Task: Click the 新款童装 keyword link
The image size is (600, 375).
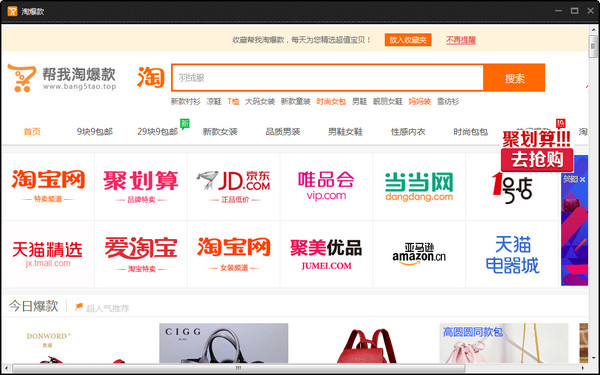Action: 295,101
